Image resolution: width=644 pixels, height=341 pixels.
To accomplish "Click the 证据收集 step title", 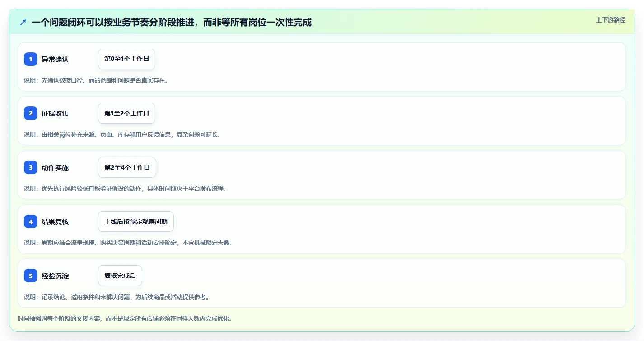I will (x=55, y=113).
